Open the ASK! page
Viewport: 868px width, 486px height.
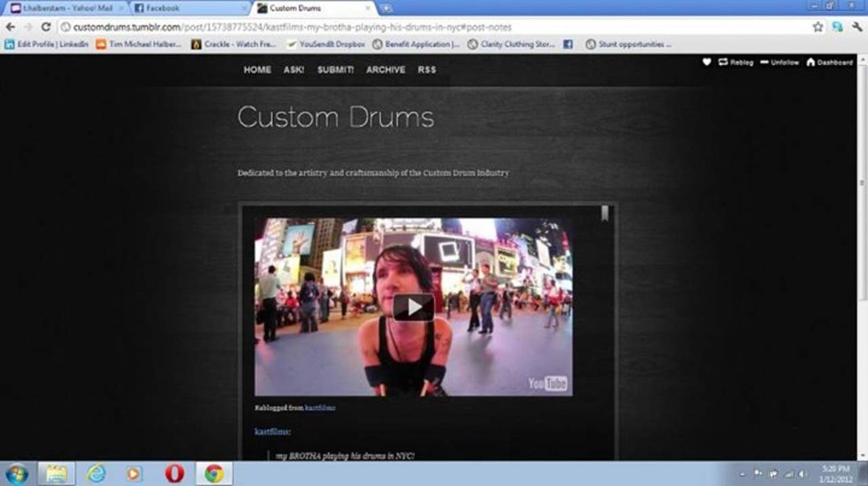tap(294, 70)
